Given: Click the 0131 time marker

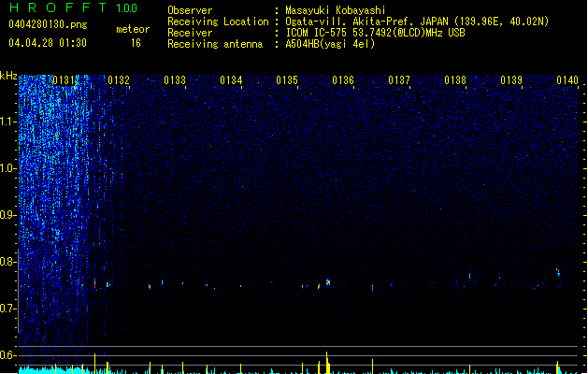Looking at the screenshot, I should point(64,80).
